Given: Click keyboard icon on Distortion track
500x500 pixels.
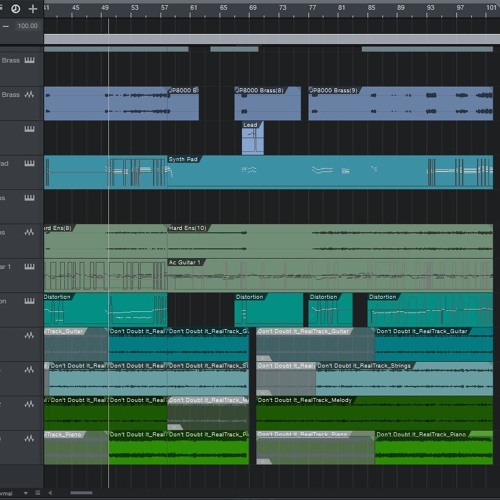Looking at the screenshot, I should coord(29,301).
